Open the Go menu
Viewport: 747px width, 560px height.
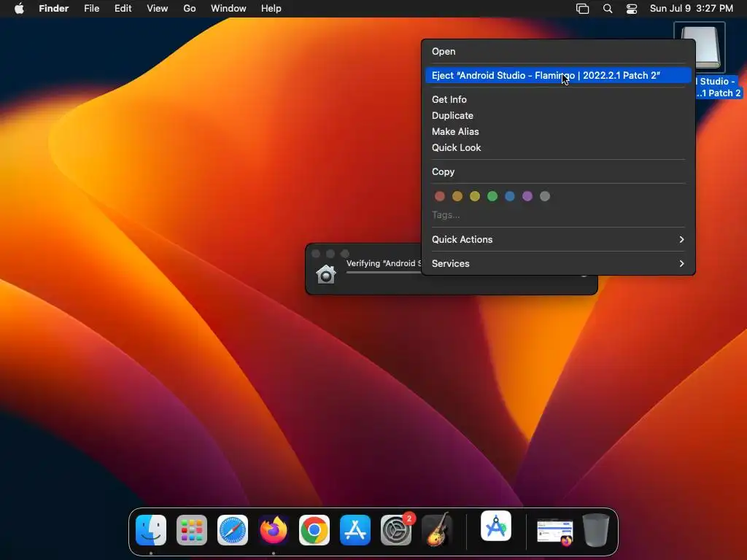tap(190, 9)
